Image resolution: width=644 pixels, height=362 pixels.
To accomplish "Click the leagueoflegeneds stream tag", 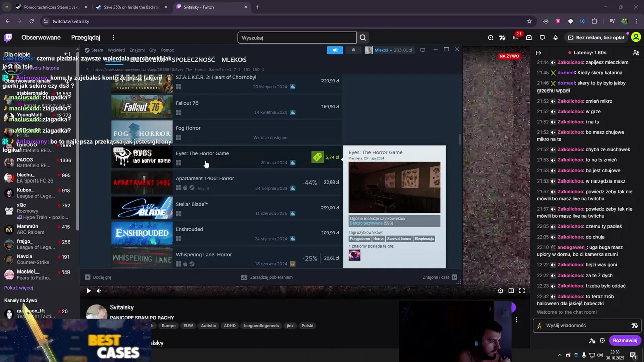I will (261, 326).
